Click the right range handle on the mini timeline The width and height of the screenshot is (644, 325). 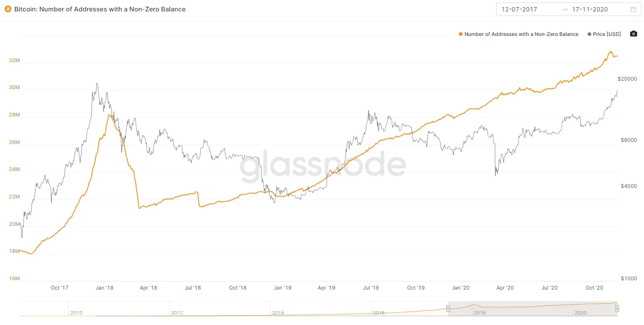tap(616, 309)
